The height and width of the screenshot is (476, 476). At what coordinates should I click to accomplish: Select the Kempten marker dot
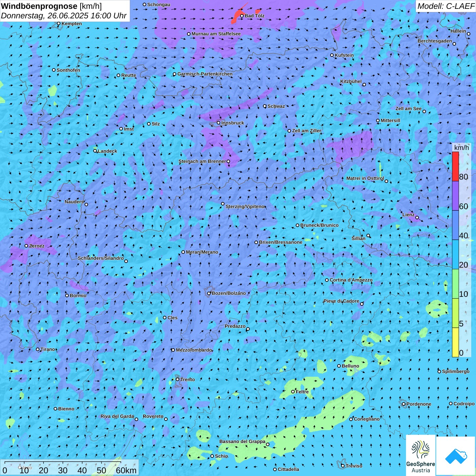[x=59, y=23]
